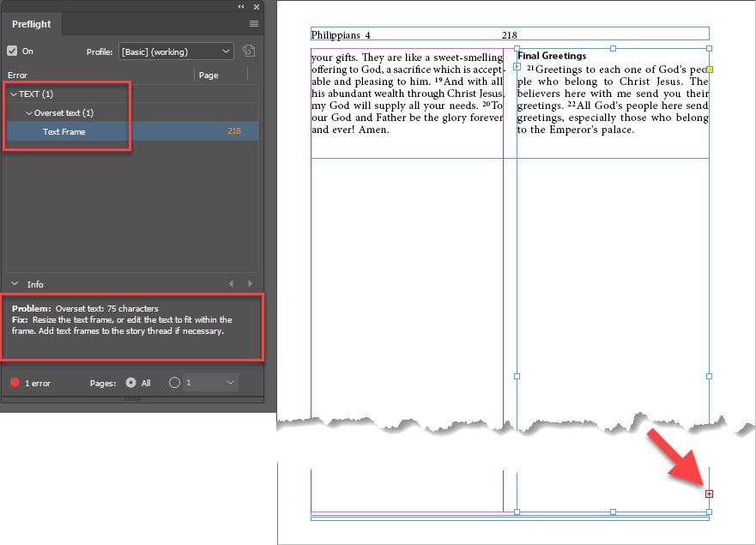The height and width of the screenshot is (545, 756).
Task: Select the Text Frame error row
Action: [133, 131]
